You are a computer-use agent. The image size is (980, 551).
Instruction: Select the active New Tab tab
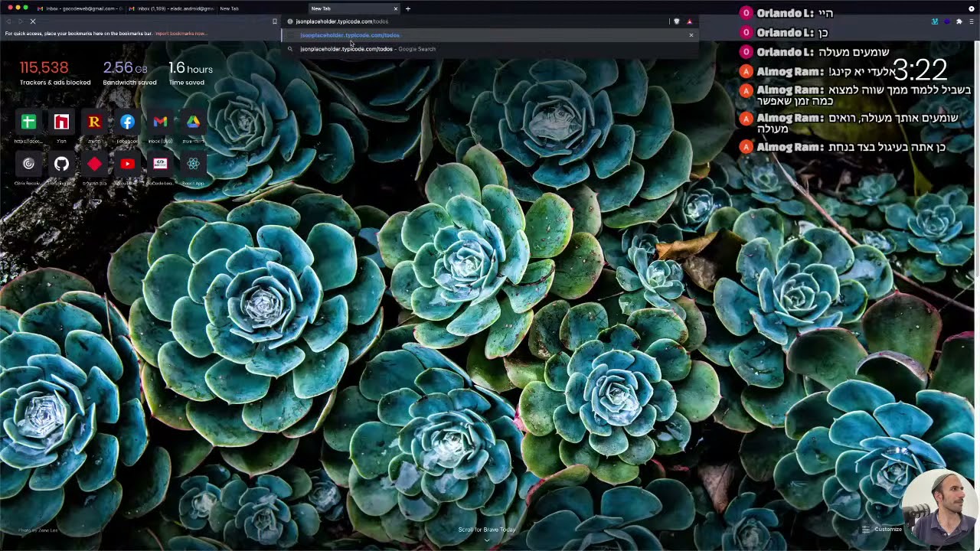pos(352,8)
